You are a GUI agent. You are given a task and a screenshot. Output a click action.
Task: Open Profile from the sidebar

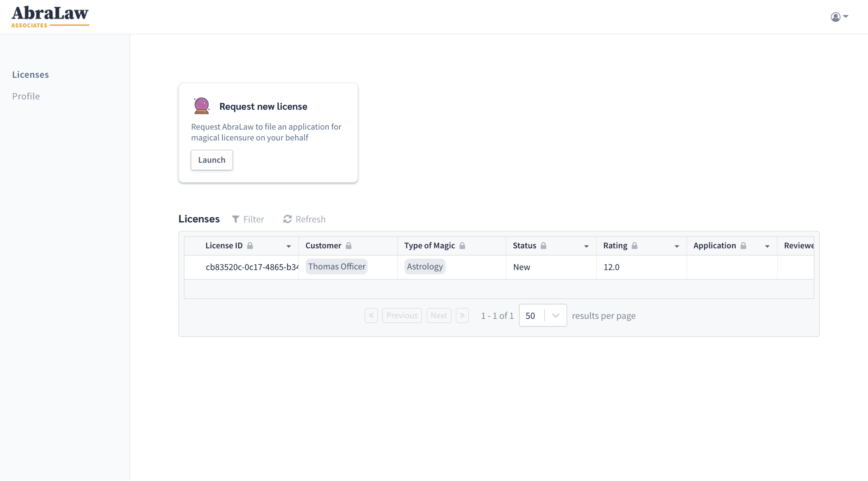coord(26,96)
